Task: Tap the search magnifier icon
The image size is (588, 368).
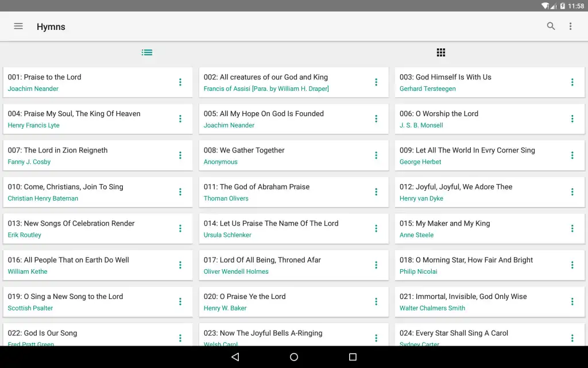Action: pos(551,26)
